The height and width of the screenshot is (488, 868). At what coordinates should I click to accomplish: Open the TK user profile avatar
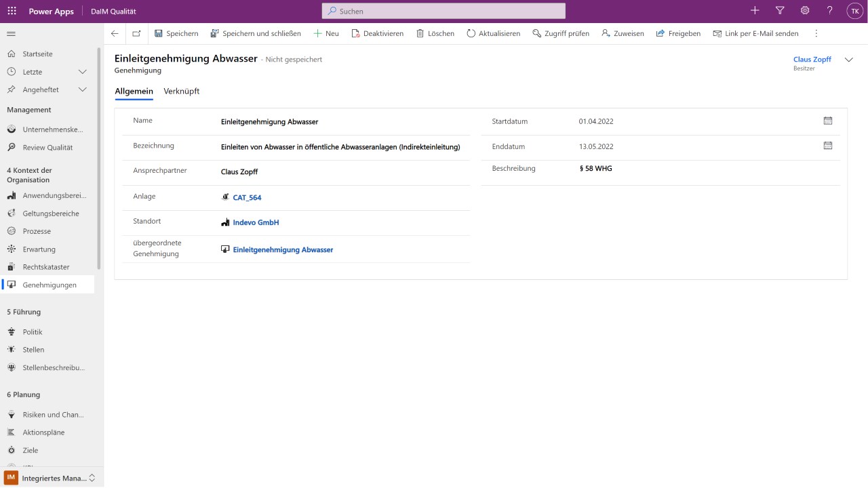point(854,11)
